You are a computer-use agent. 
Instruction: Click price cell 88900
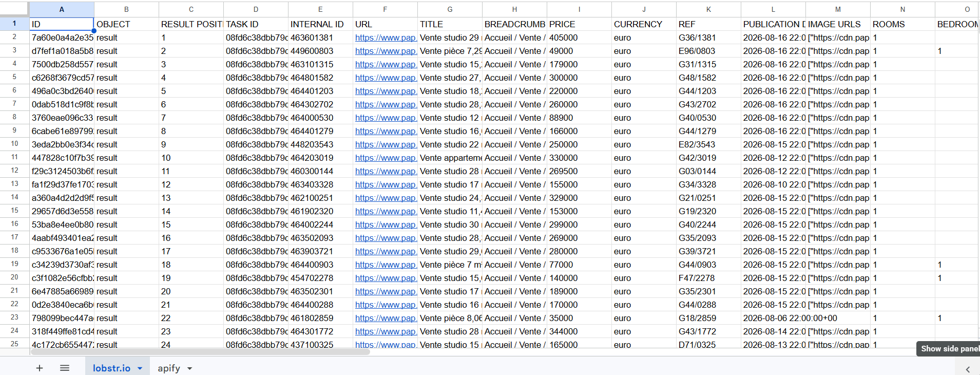tap(579, 118)
